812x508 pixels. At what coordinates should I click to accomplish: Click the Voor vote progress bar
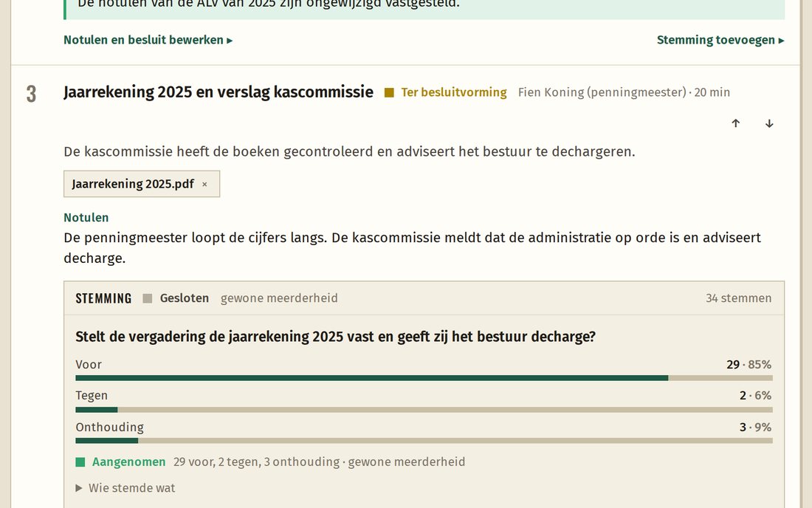[x=424, y=378]
